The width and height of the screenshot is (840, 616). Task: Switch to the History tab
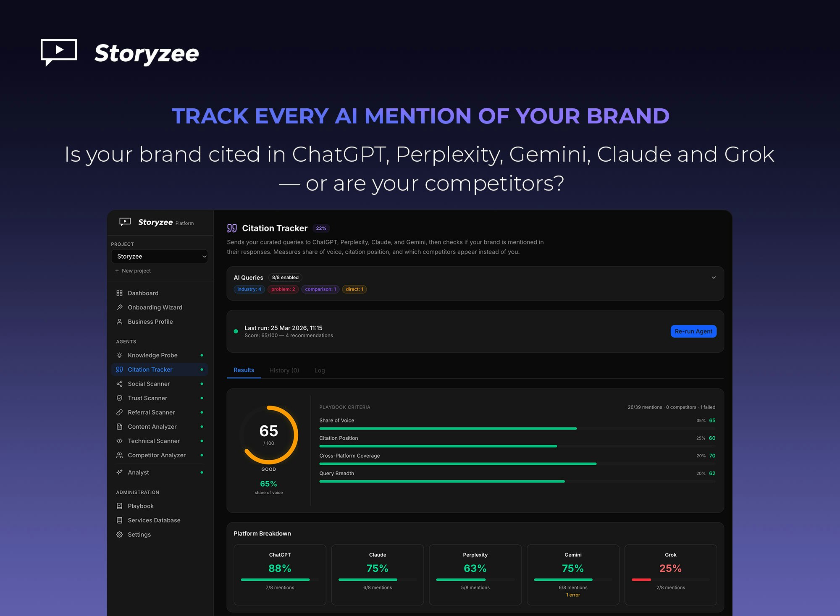[x=284, y=370]
